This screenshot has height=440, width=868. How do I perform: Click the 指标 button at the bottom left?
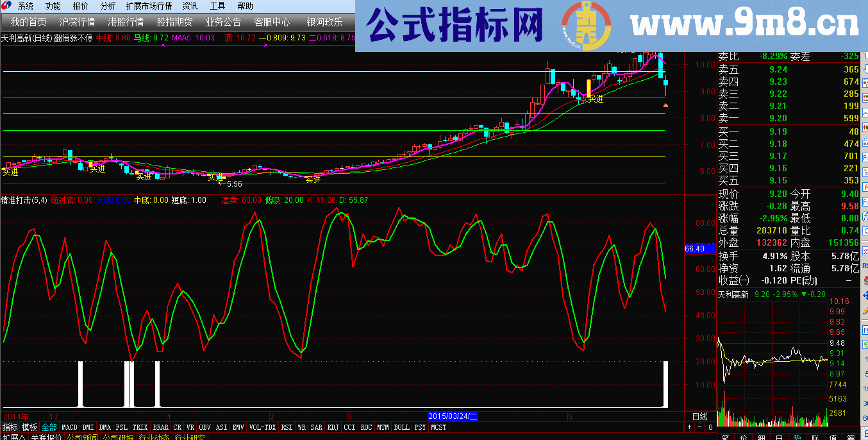pyautogui.click(x=10, y=427)
